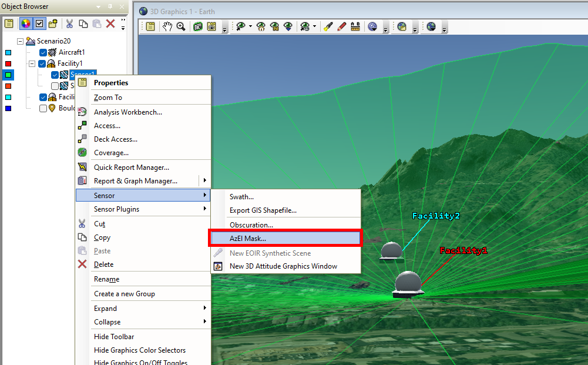Screen dimensions: 588x365
Task: Open the Sensor submenu arrow
Action: (206, 195)
